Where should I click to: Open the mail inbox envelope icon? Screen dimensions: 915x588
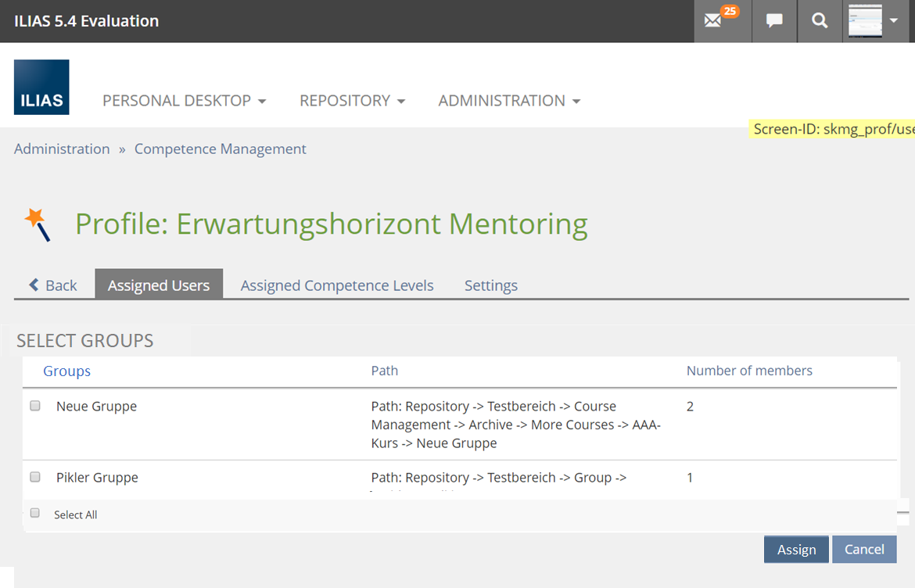tap(712, 21)
